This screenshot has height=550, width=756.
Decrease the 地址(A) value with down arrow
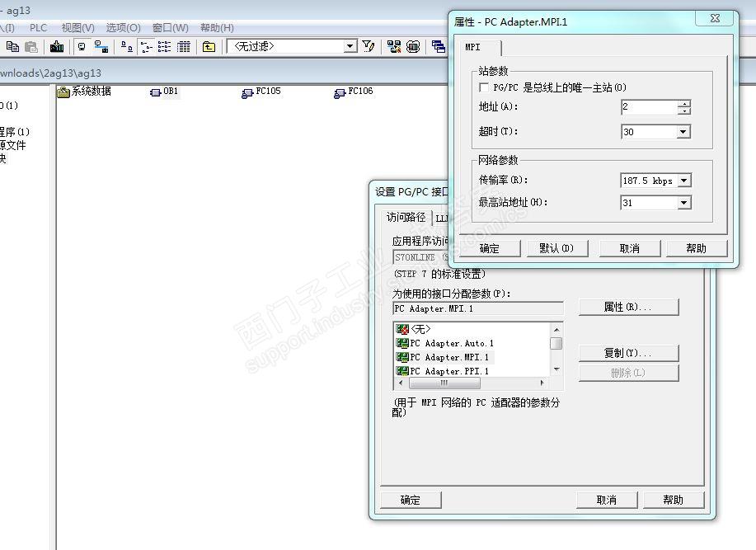683,110
